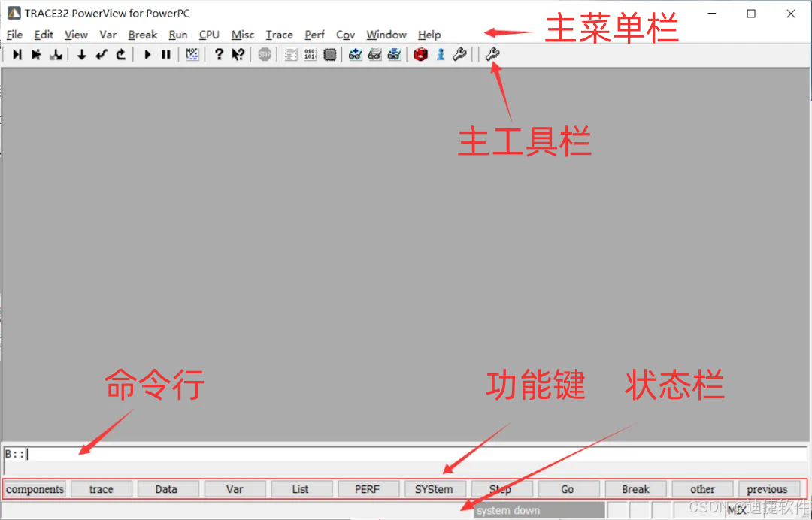Open the Perf menu
This screenshot has width=812, height=520.
(x=314, y=35)
